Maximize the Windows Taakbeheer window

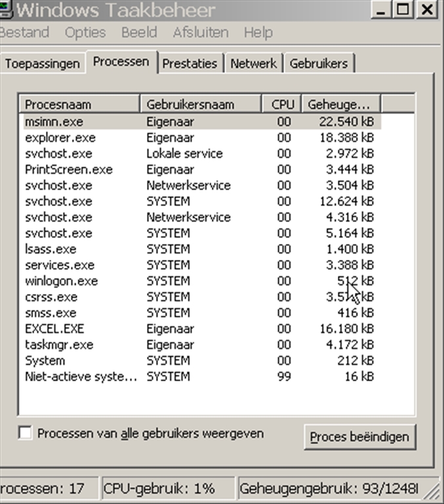pos(403,9)
